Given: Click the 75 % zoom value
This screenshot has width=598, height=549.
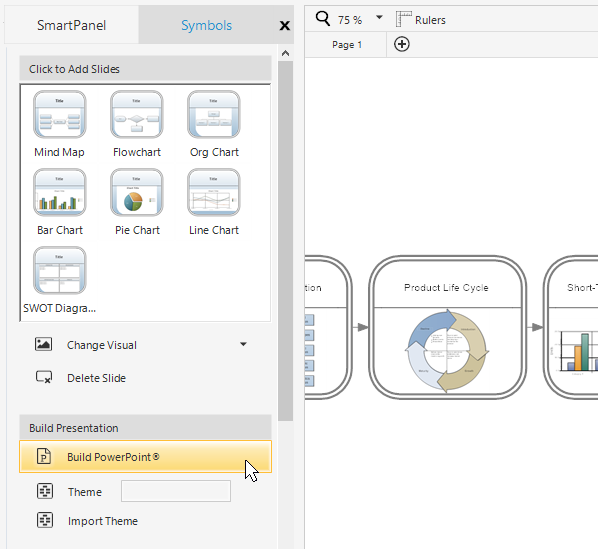Looking at the screenshot, I should tap(350, 20).
